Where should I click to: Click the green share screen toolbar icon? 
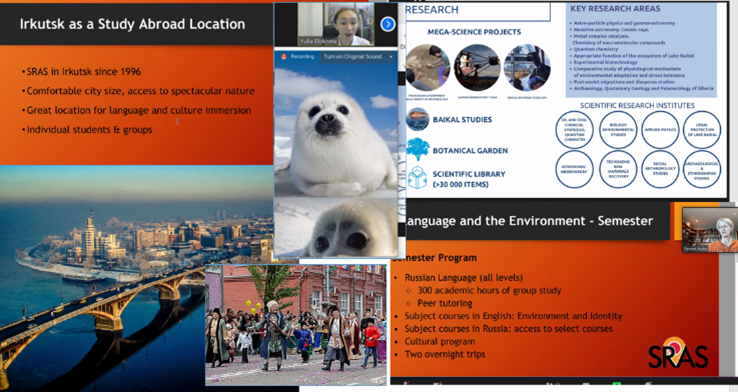(x=617, y=383)
